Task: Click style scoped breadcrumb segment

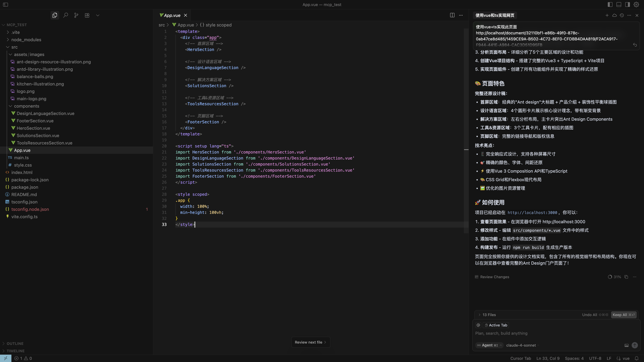Action: pos(216,25)
